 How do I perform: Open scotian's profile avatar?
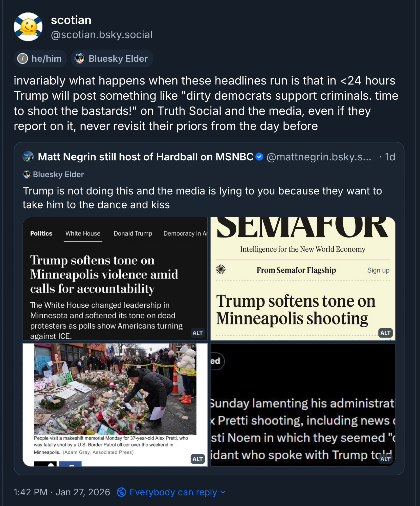(x=28, y=27)
